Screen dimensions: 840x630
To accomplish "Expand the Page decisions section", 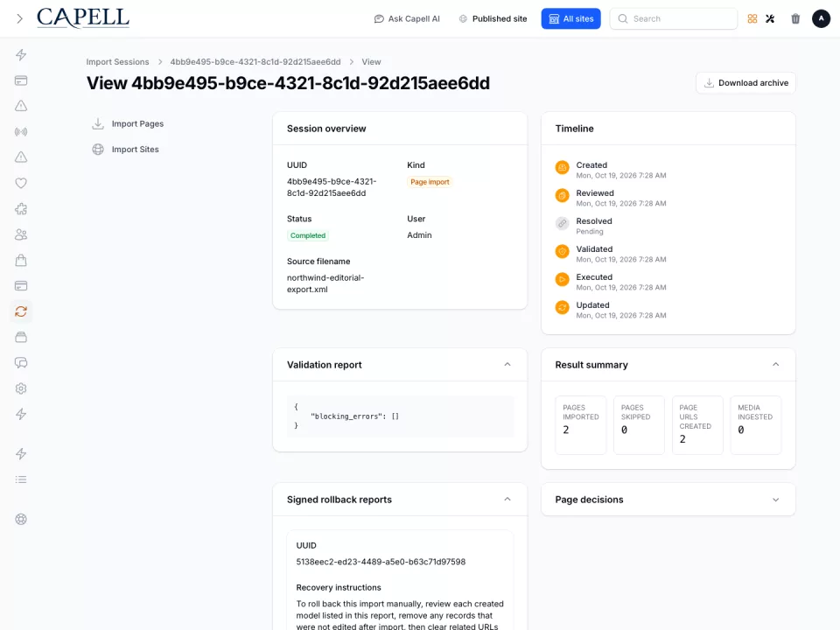I will (x=776, y=500).
